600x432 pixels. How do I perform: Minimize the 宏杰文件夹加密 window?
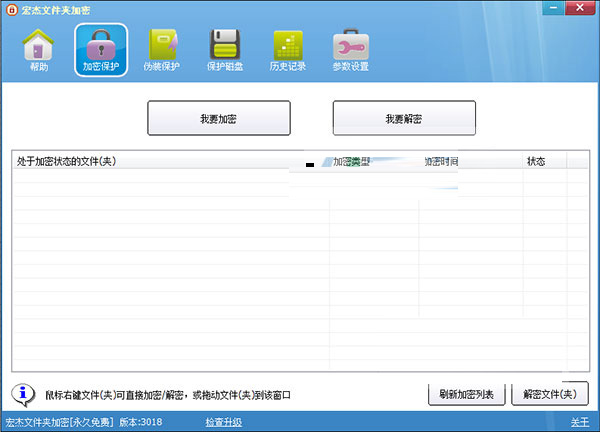coord(553,8)
